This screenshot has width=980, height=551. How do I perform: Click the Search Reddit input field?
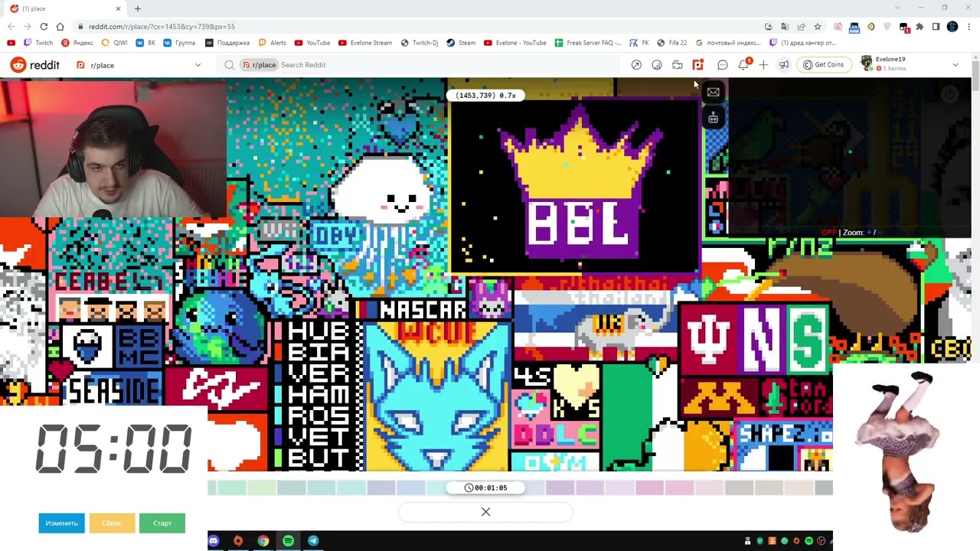[417, 65]
